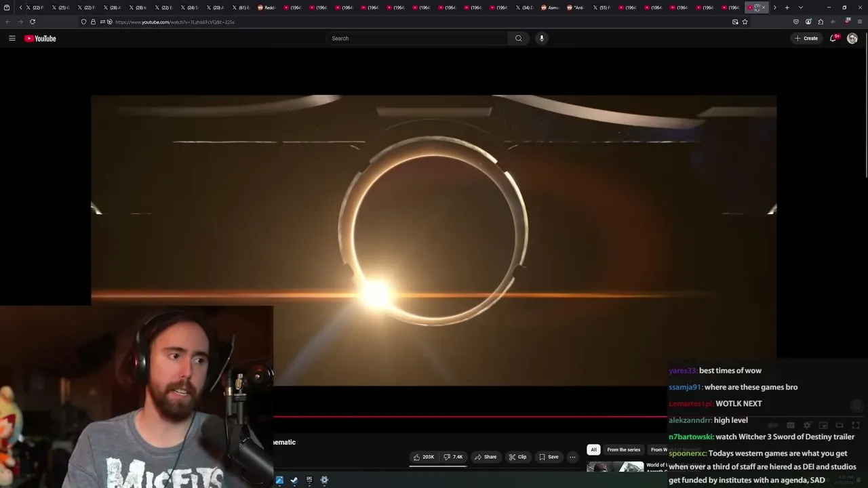
Task: Switch to the Asmo browser tab
Action: (x=550, y=7)
